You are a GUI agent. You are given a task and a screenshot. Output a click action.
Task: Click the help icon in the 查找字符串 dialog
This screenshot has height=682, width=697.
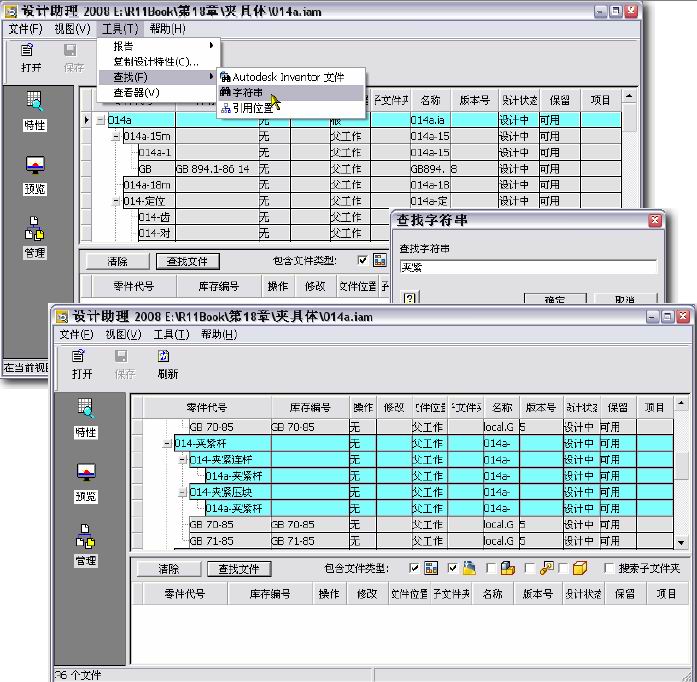point(409,297)
